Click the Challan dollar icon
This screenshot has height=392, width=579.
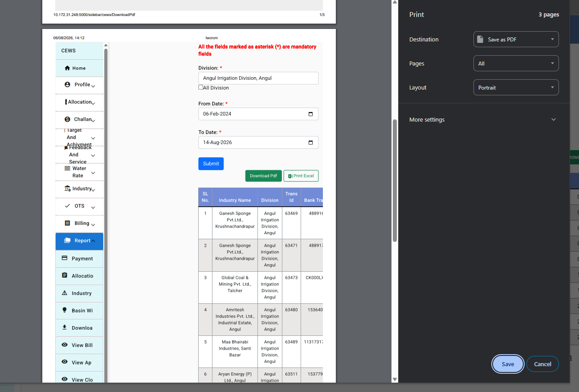pyautogui.click(x=67, y=119)
